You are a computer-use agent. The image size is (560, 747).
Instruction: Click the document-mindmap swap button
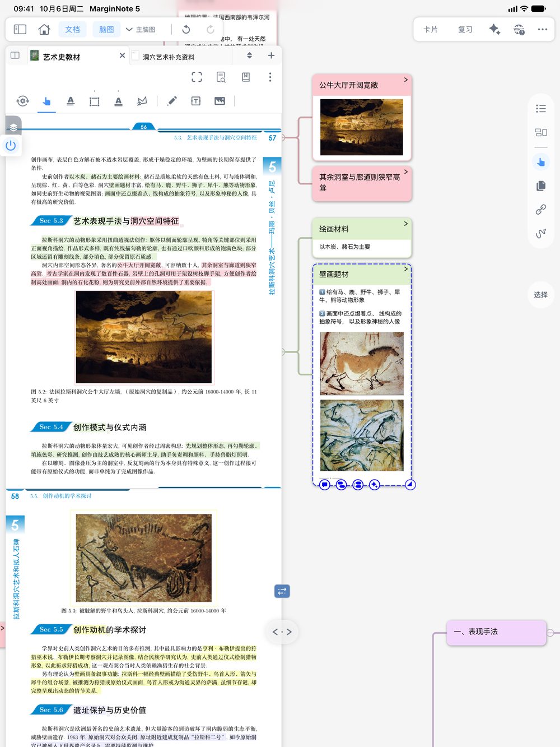[282, 591]
